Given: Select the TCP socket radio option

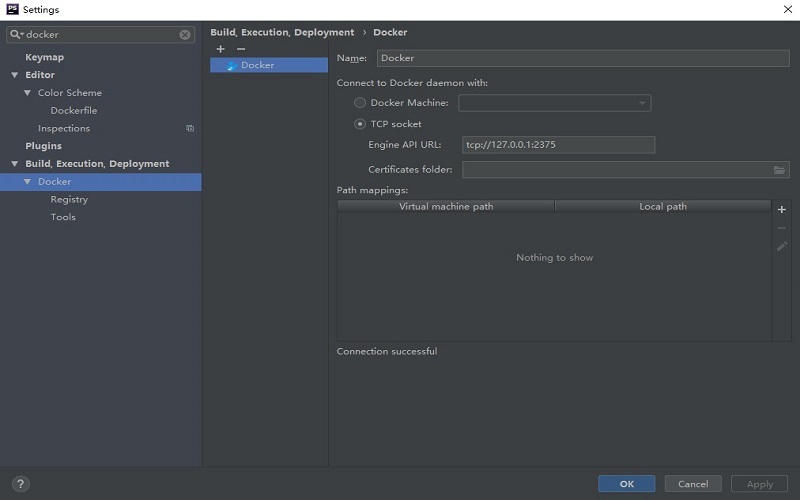Looking at the screenshot, I should click(x=360, y=124).
